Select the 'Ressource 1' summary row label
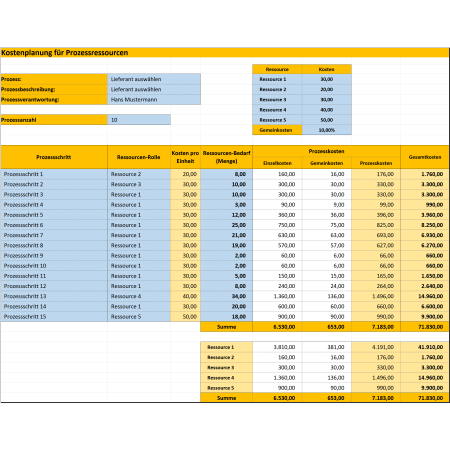The height and width of the screenshot is (450, 450). click(227, 347)
